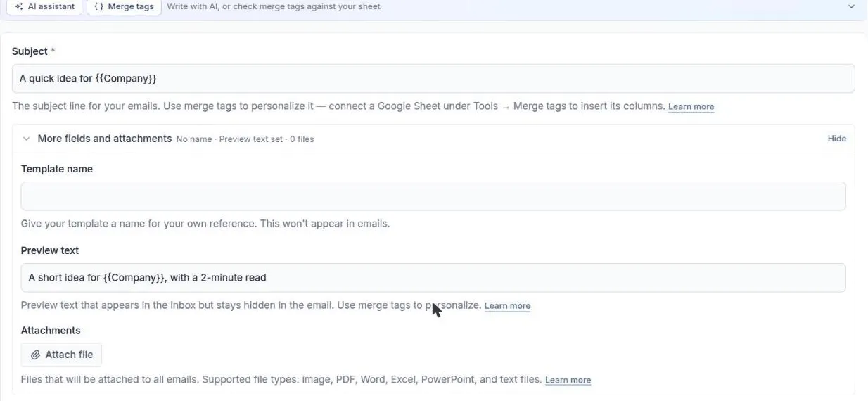
Task: Click the Subject input field
Action: pyautogui.click(x=433, y=78)
